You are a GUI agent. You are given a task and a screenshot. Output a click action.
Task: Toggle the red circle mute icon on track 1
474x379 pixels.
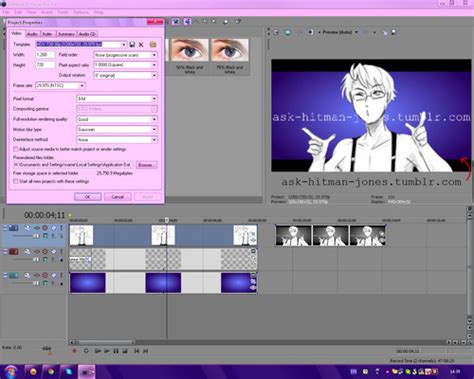click(45, 228)
